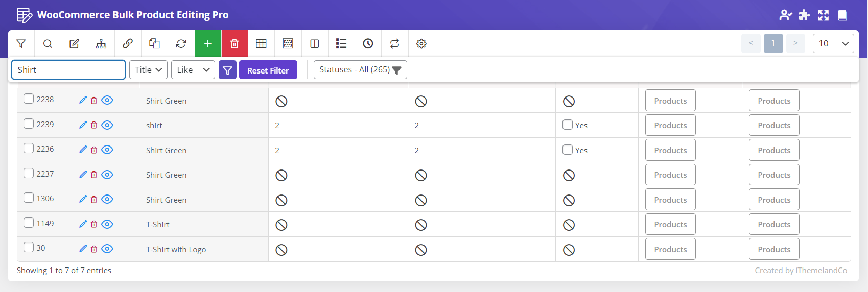Click the Shirt search text field
This screenshot has height=292, width=868.
(x=68, y=70)
